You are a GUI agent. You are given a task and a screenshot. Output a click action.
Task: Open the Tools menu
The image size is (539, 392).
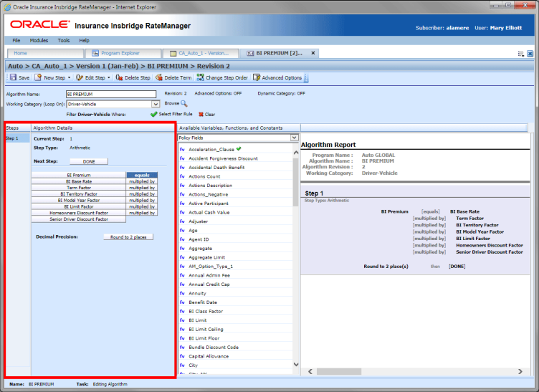point(64,41)
